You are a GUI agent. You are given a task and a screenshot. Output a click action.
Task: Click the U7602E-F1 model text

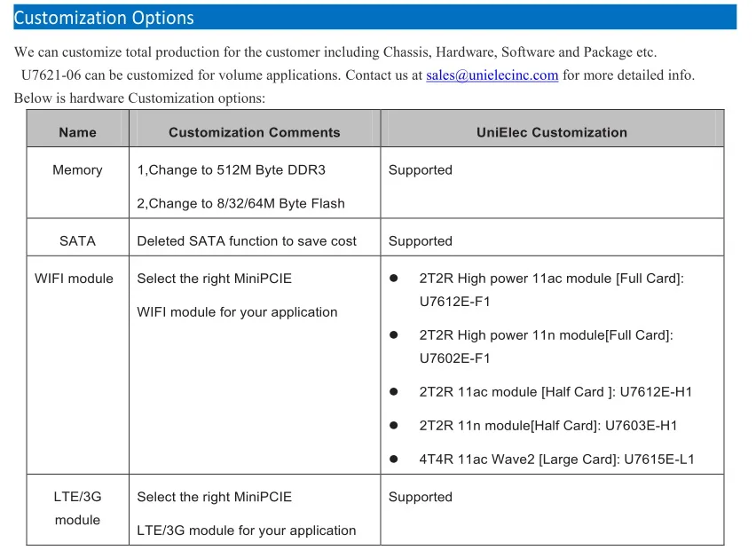454,358
